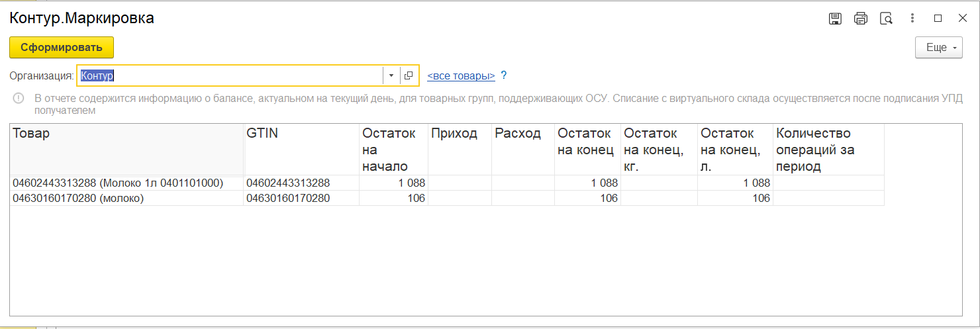Click the Количество операций за период header

[x=828, y=150]
